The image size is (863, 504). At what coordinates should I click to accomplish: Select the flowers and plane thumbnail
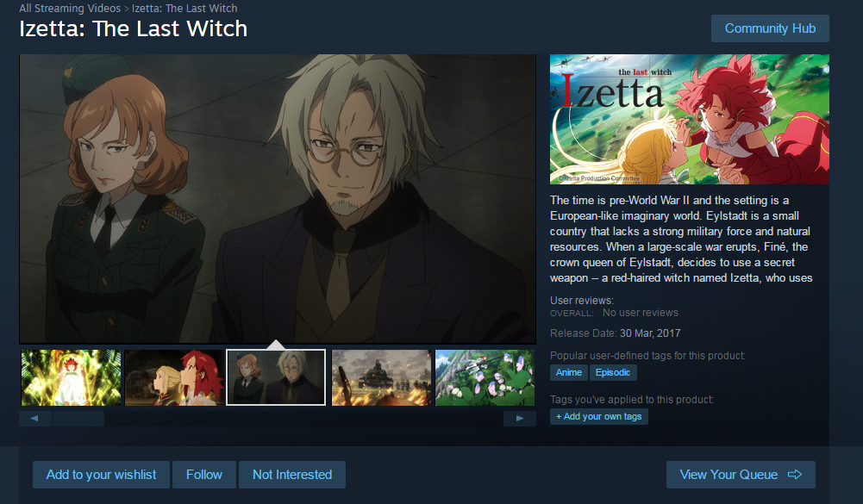coord(485,377)
